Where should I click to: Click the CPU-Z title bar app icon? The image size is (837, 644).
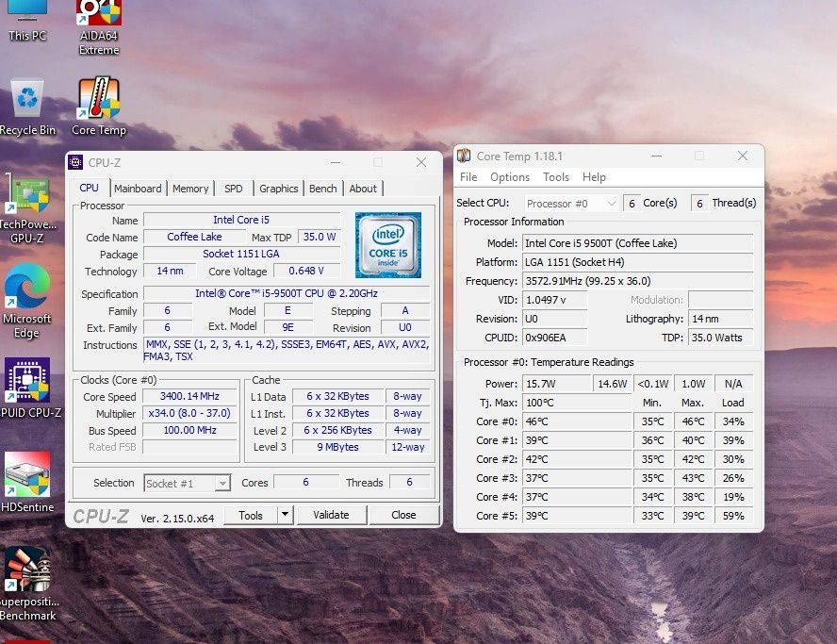point(75,162)
